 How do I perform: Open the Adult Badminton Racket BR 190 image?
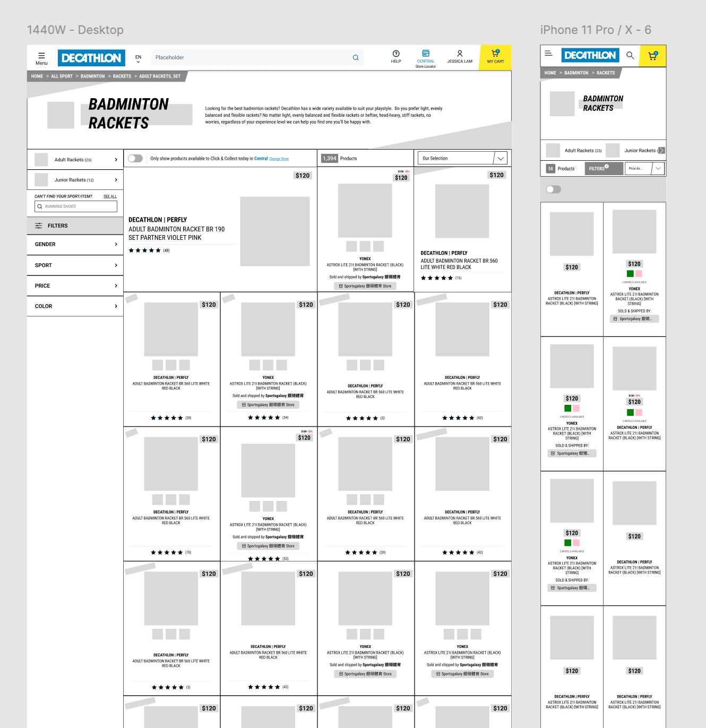[275, 231]
